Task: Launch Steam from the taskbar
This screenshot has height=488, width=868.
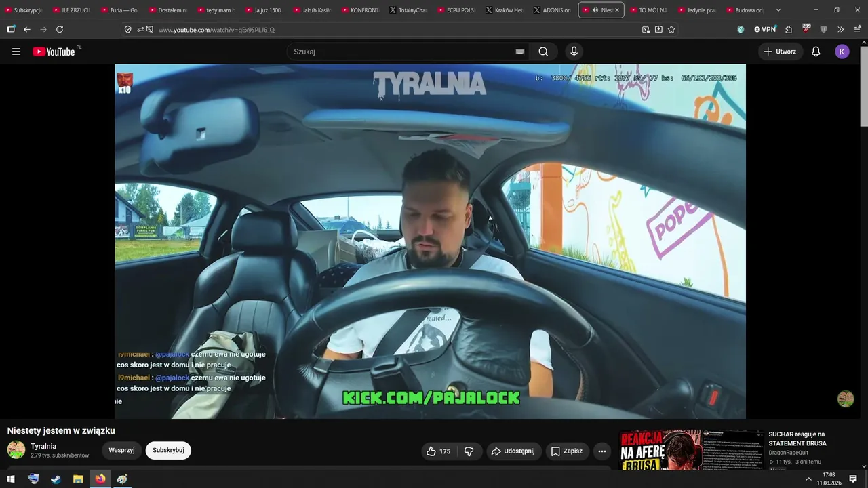Action: pos(56,479)
